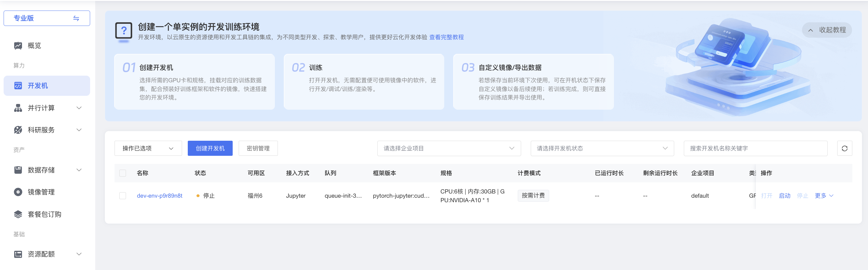Open 镜像管理 menu item
The image size is (868, 270).
coord(47,192)
